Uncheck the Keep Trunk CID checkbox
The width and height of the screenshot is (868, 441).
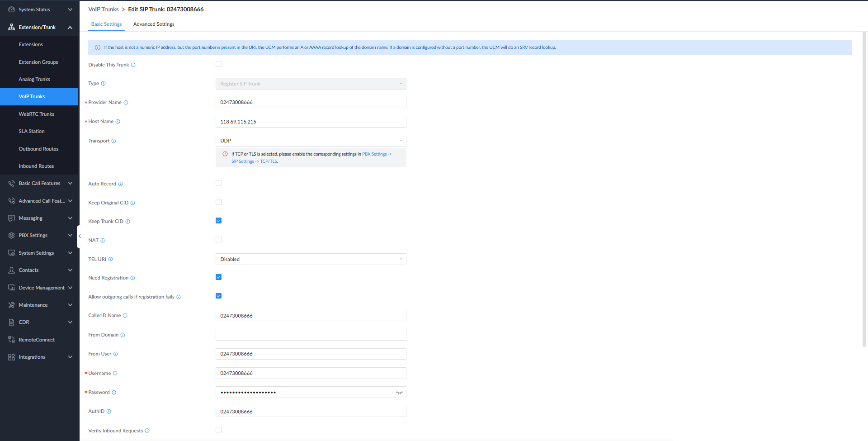pyautogui.click(x=218, y=221)
